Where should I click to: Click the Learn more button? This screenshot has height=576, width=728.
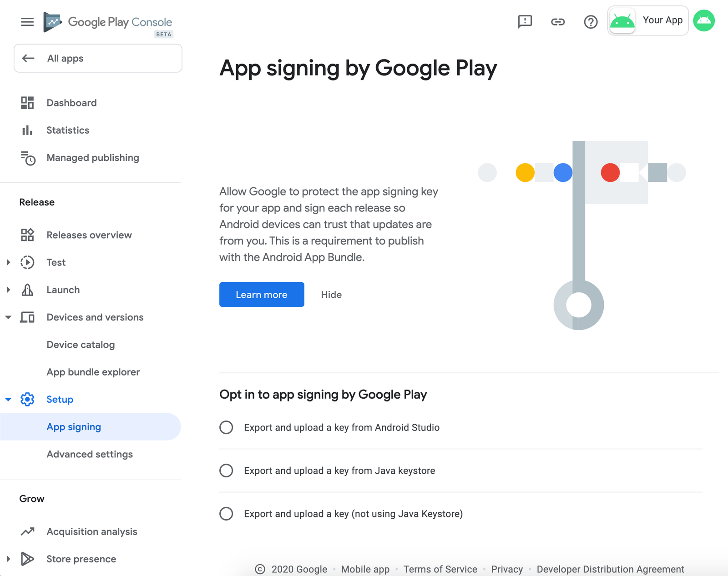pyautogui.click(x=262, y=295)
